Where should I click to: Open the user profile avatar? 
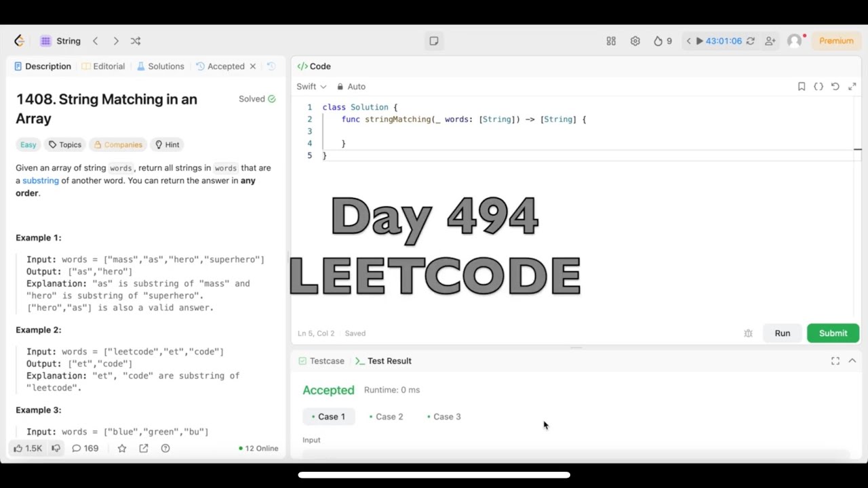[794, 41]
